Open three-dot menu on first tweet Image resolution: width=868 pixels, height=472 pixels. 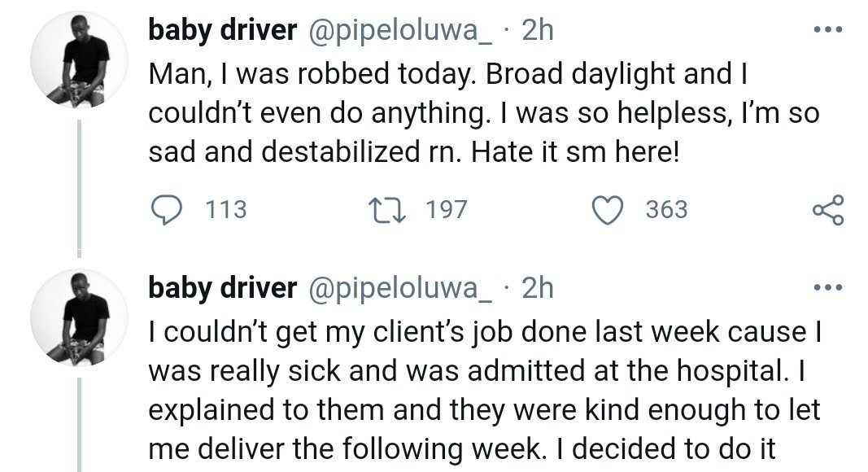[829, 31]
